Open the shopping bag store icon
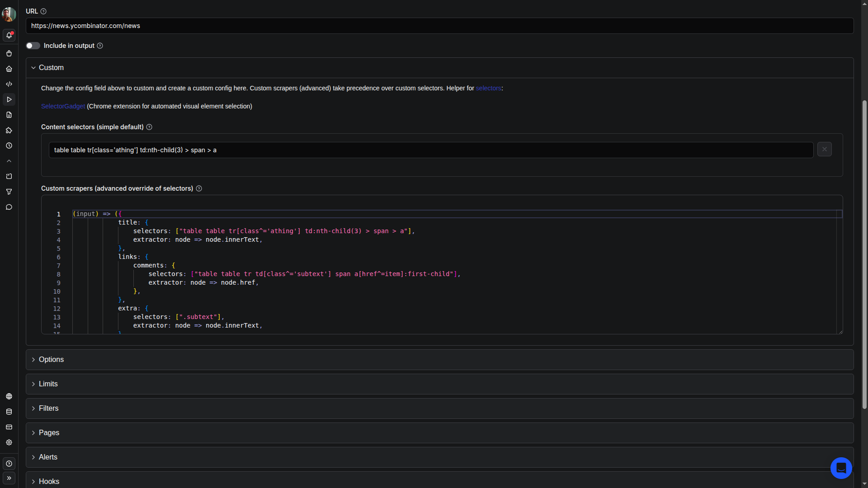 click(9, 53)
